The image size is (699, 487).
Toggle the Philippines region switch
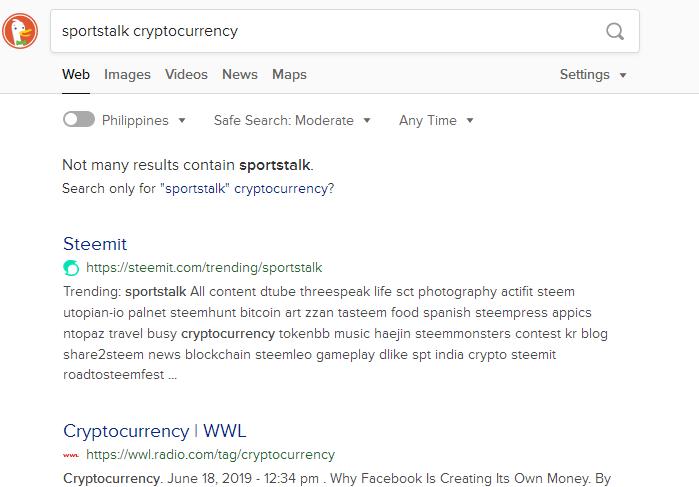pyautogui.click(x=79, y=120)
